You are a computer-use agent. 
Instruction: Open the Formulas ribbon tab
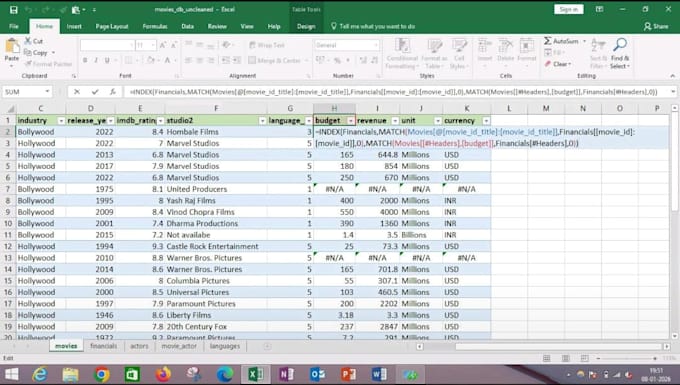(x=155, y=26)
